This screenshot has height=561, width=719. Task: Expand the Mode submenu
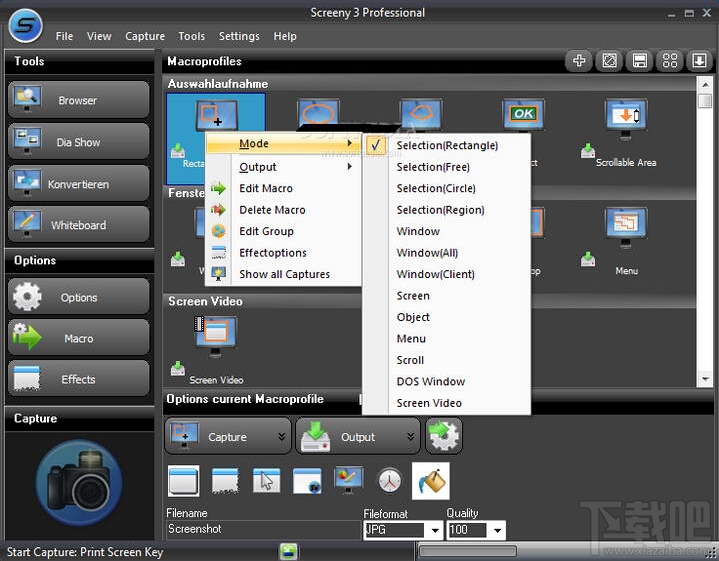coord(283,144)
